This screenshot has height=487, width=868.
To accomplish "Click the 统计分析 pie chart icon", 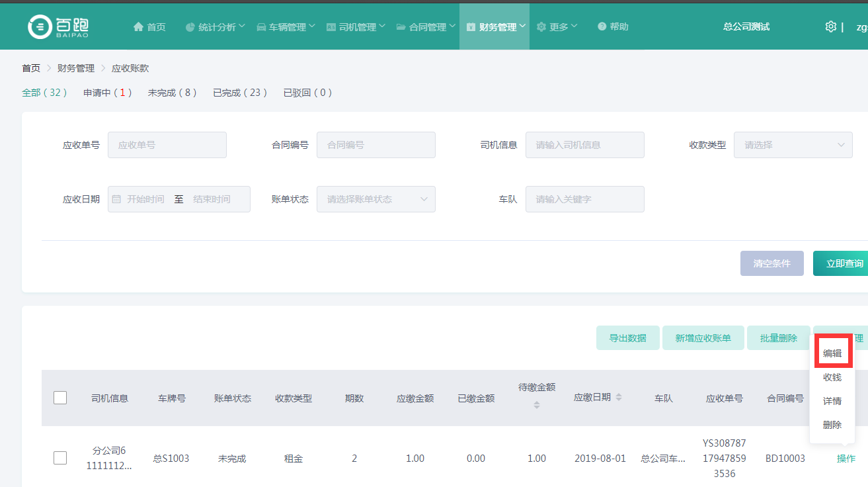I will (x=190, y=27).
